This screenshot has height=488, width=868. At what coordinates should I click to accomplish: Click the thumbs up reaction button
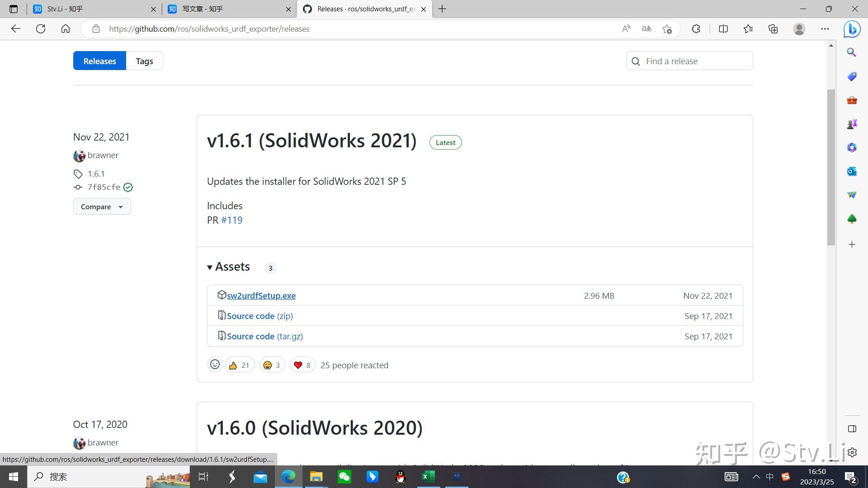240,365
